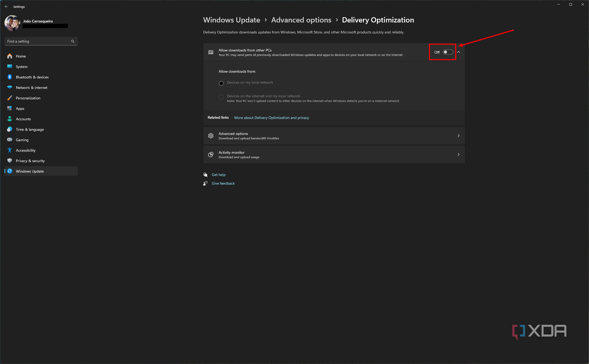Go to Privacy & security
This screenshot has width=589, height=364.
pyautogui.click(x=41, y=161)
